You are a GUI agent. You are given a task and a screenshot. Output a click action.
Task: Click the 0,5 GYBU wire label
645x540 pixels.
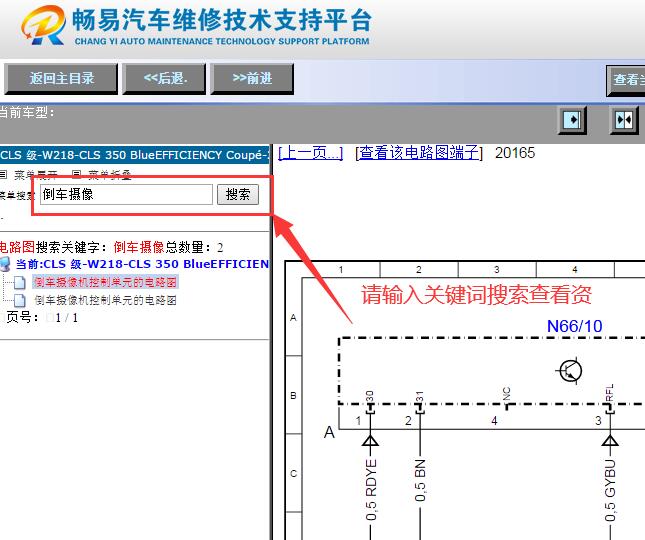coord(610,490)
